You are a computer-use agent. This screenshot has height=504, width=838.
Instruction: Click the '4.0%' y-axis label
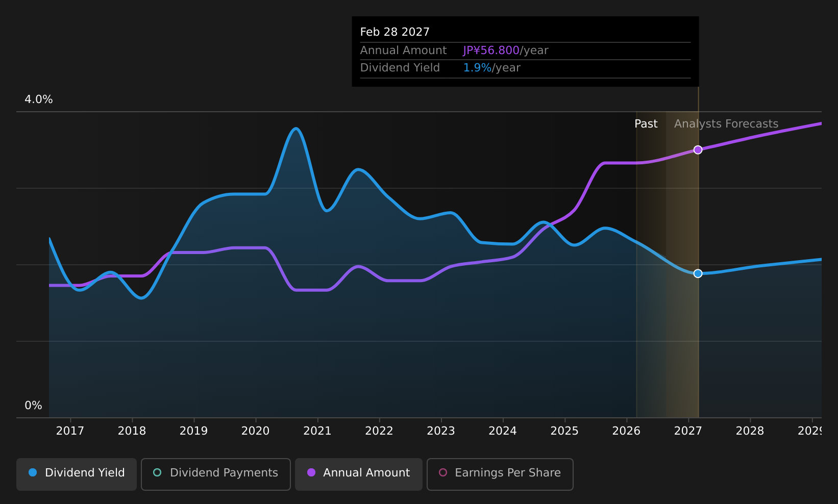[x=39, y=99]
